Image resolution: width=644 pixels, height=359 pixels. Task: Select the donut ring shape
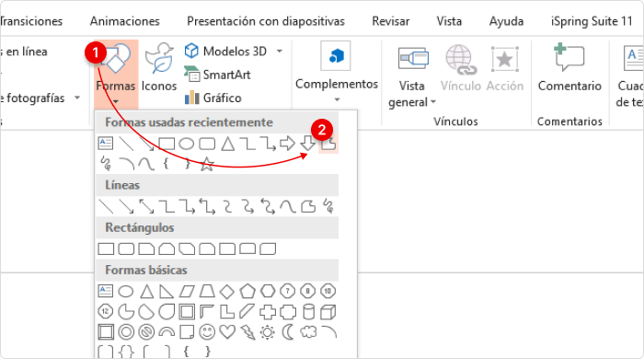point(126,332)
